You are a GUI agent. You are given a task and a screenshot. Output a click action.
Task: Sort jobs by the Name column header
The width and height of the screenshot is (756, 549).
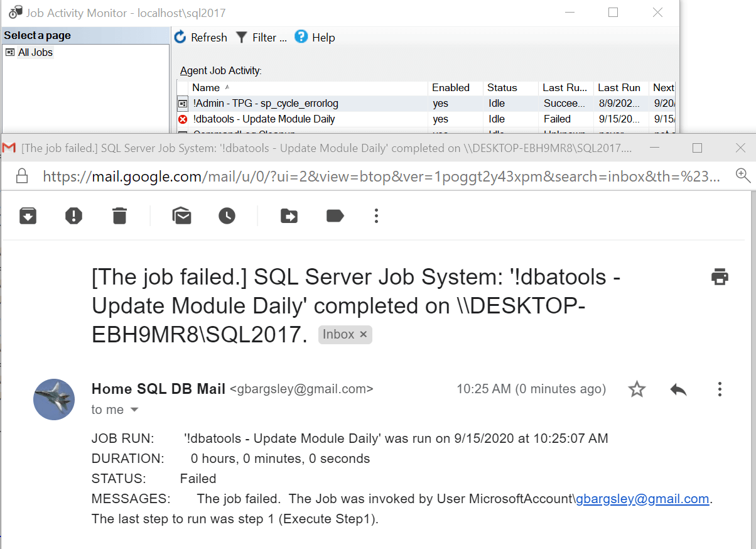(x=206, y=88)
